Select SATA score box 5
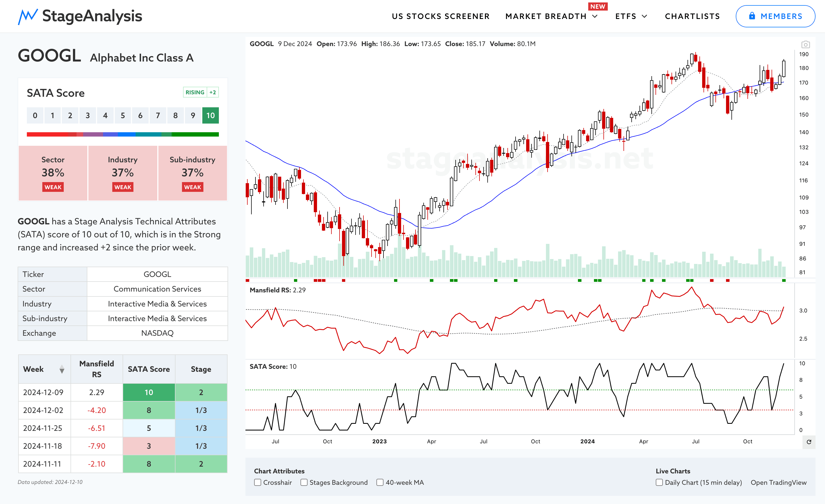Viewport: 825px width, 504px height. [x=123, y=115]
